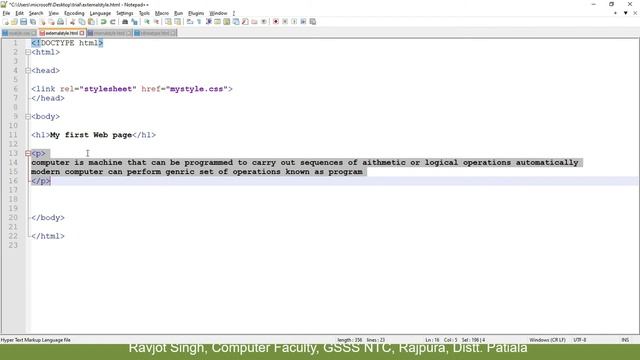
Task: Toggle INS mode in status bar
Action: [625, 340]
